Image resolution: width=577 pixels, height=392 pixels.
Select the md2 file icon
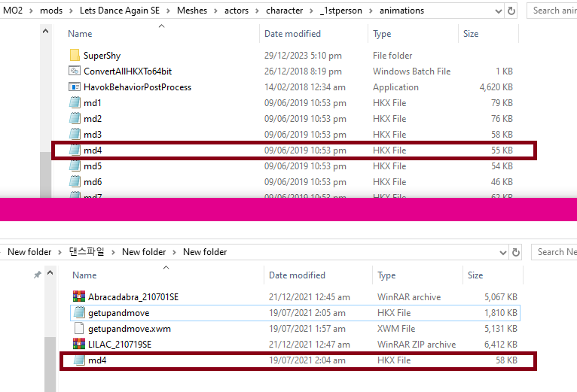coord(75,118)
